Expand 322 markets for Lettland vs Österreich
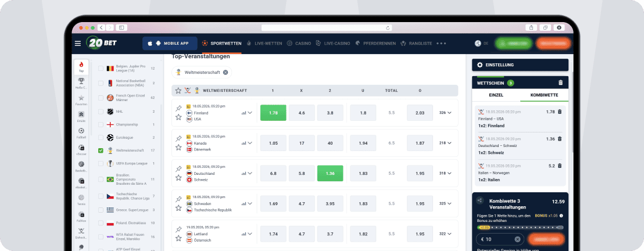Image resolution: width=644 pixels, height=251 pixels. [445, 234]
